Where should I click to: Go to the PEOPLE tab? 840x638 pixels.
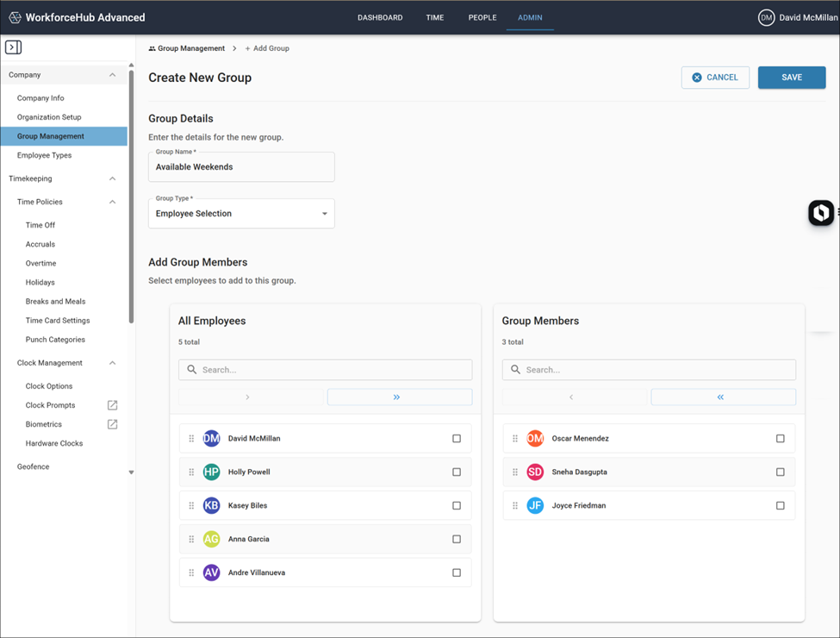[x=482, y=18]
